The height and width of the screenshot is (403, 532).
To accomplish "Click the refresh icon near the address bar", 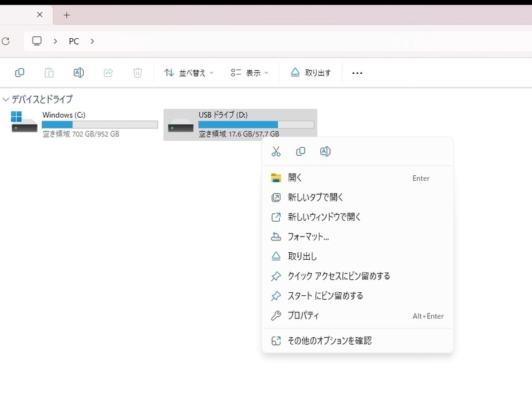I will 6,41.
